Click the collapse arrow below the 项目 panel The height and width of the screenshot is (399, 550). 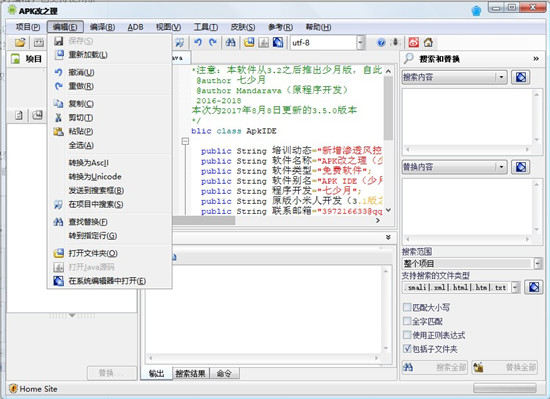72,315
